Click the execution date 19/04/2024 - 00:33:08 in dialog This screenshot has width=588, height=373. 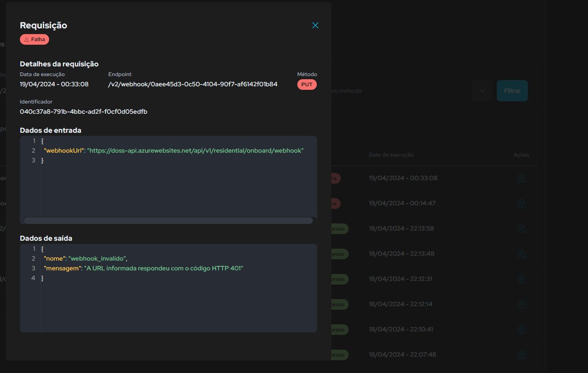[54, 84]
